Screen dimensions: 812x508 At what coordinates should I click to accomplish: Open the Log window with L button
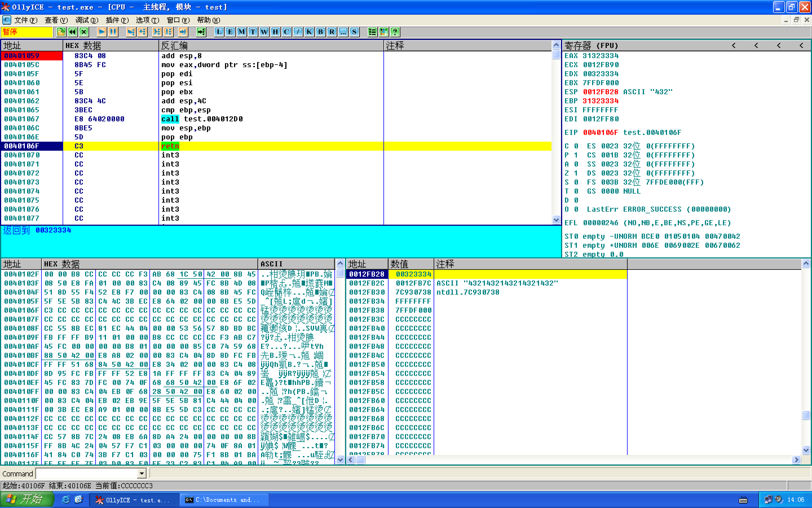(x=219, y=32)
